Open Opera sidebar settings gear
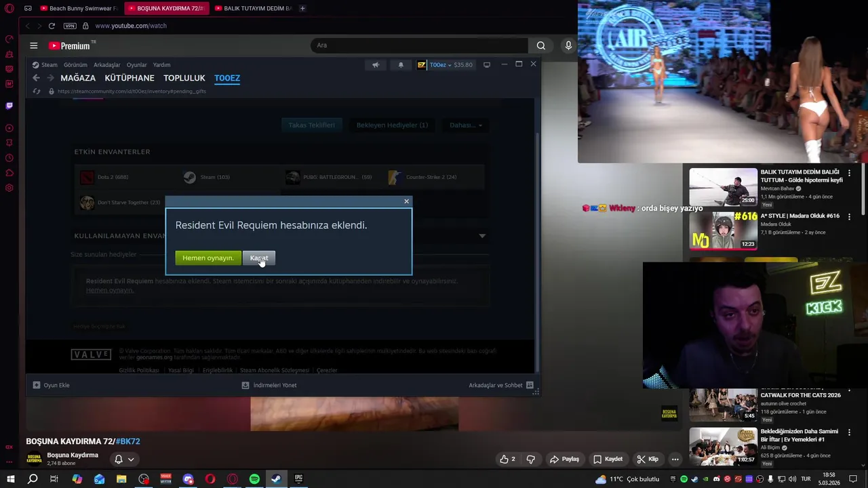 click(x=9, y=188)
